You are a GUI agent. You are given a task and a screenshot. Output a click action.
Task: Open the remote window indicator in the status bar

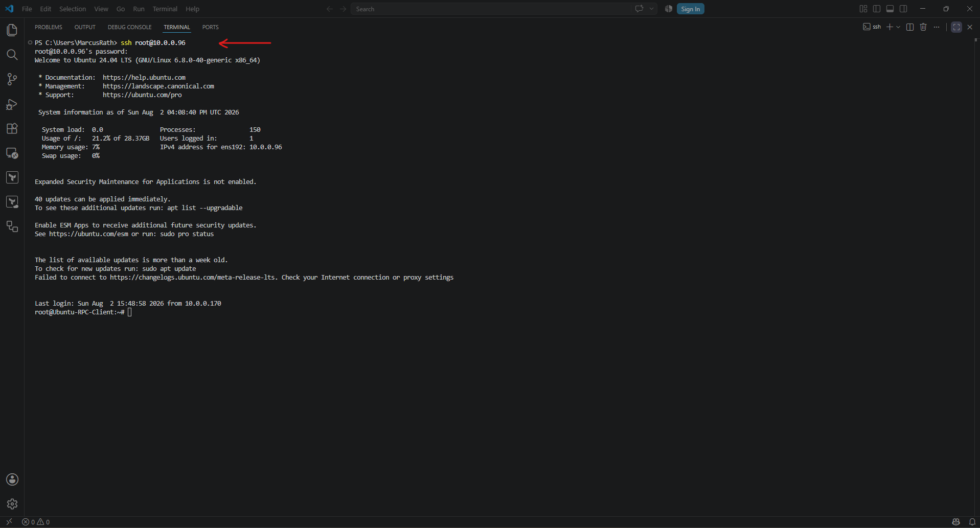(x=9, y=522)
